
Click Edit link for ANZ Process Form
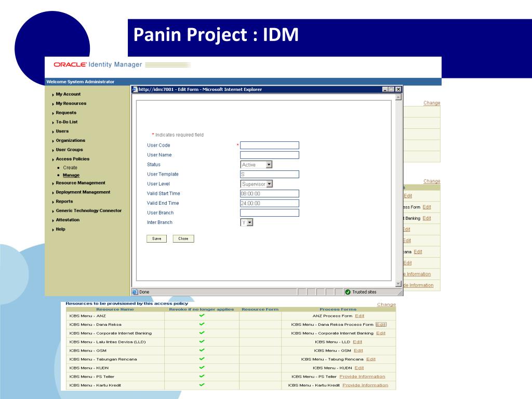(360, 316)
